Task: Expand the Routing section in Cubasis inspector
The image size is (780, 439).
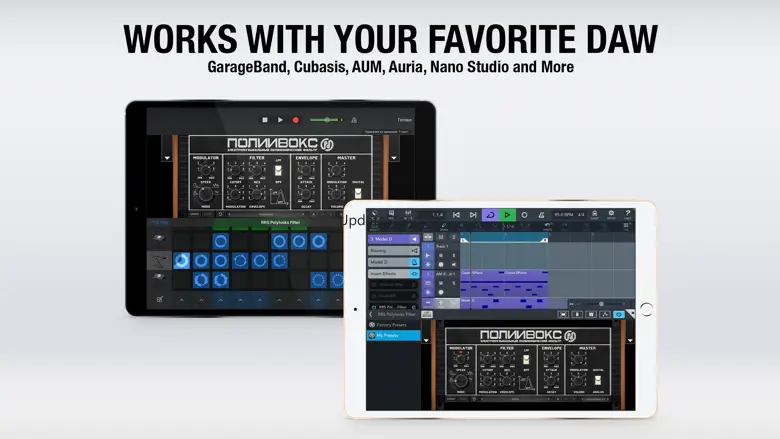Action: 393,251
